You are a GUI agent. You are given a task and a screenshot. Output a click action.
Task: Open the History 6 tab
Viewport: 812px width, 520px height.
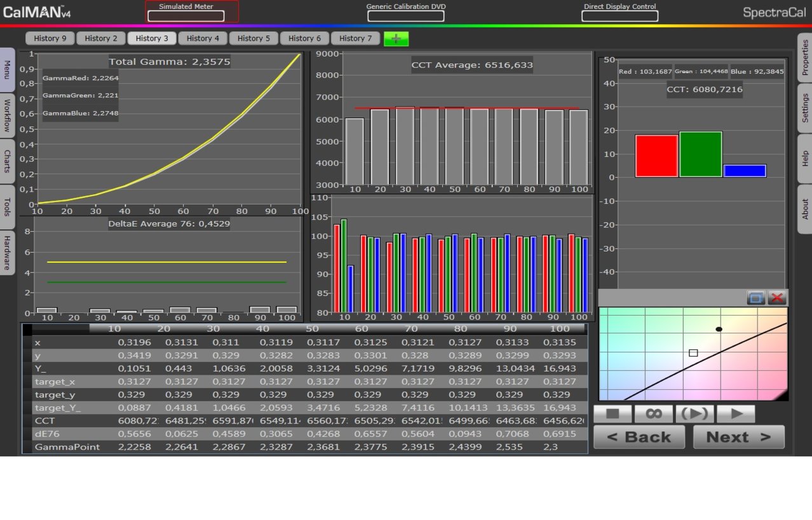[304, 38]
